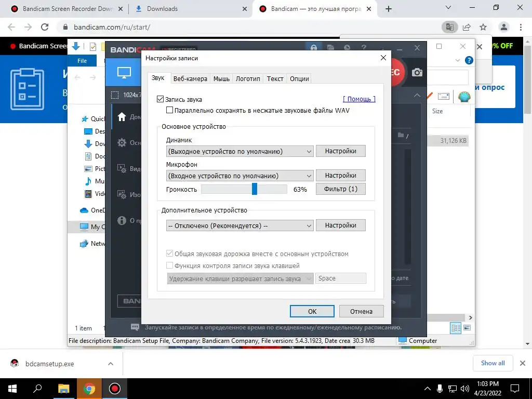Click the Bandicam folder icon in title bar
This screenshot has height=399, width=532.
click(x=330, y=48)
